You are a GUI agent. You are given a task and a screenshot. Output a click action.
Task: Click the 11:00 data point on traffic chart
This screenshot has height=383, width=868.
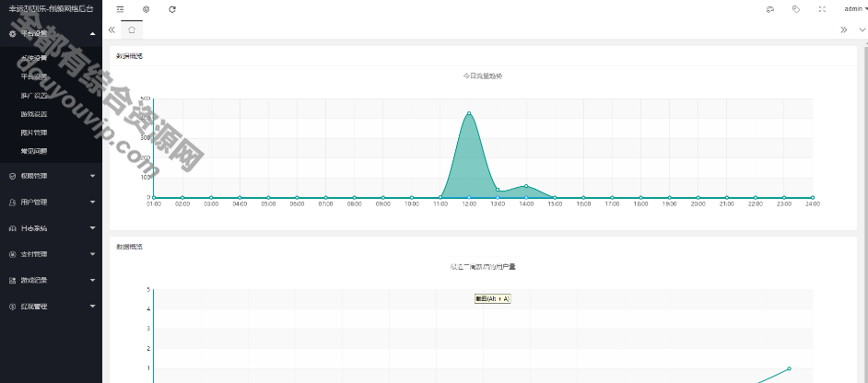pyautogui.click(x=440, y=198)
